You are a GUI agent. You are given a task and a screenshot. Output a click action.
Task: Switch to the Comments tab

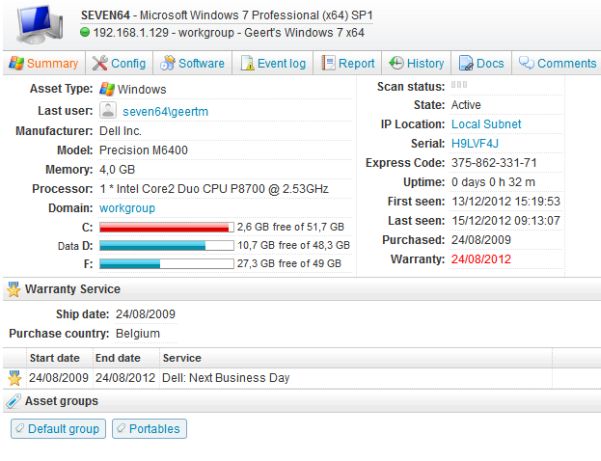[x=557, y=63]
